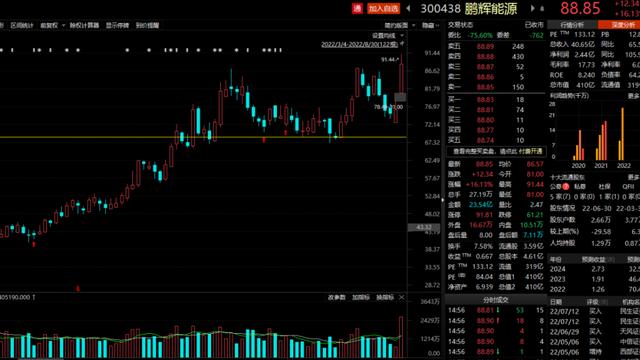Expand the 简约版面 layout dropdown
The image size is (640, 360).
[400, 25]
